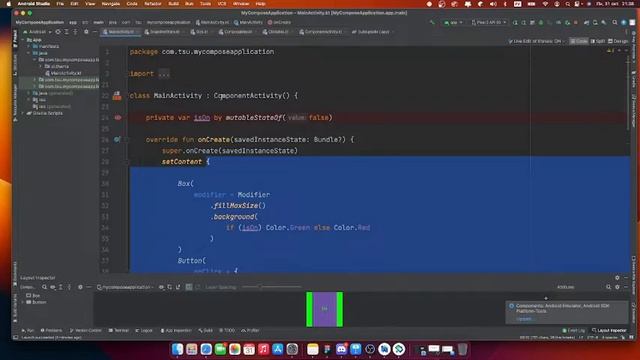Open the Layout Inspector panel gear at top right

tap(617, 278)
